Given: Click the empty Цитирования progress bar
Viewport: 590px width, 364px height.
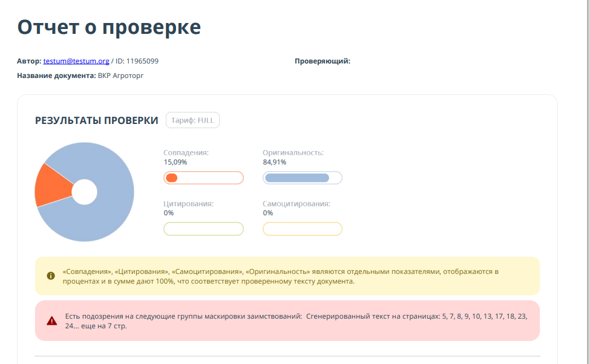Looking at the screenshot, I should point(203,229).
